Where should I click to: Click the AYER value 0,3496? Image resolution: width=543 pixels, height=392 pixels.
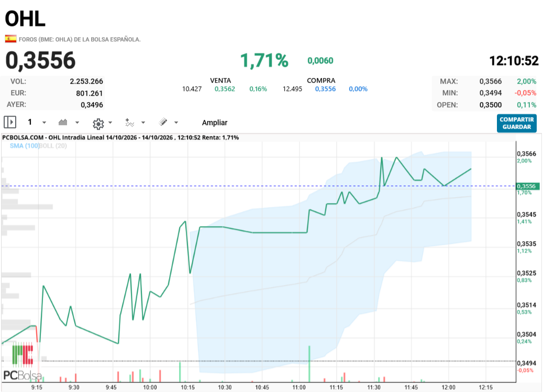(92, 105)
